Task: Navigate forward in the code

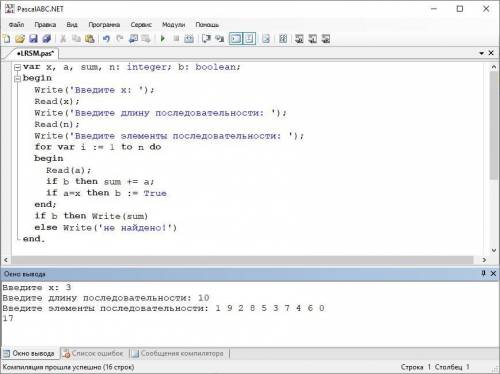Action: coord(146,39)
